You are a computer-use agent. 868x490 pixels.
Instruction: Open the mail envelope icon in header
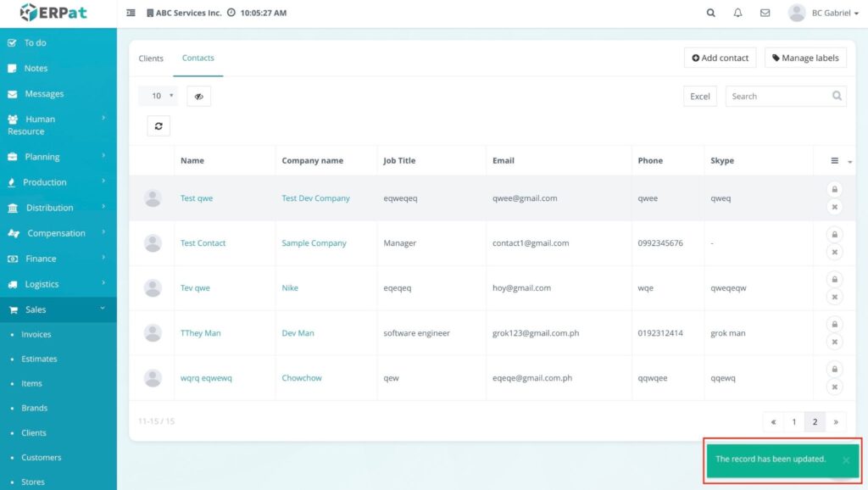point(765,14)
